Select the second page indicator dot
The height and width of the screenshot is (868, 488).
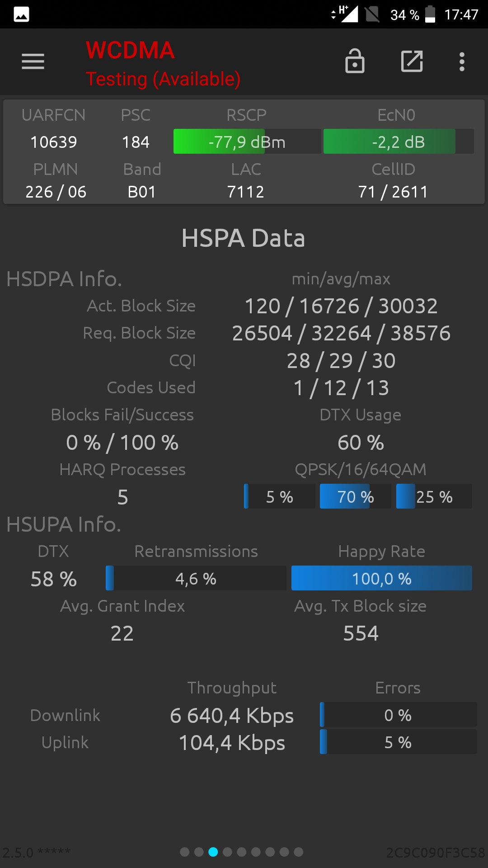coord(199,852)
